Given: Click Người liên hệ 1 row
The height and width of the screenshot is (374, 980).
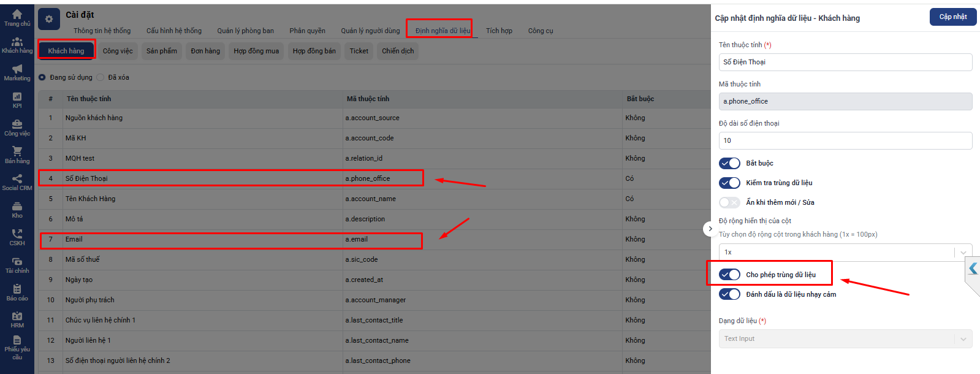Looking at the screenshot, I should click(374, 340).
